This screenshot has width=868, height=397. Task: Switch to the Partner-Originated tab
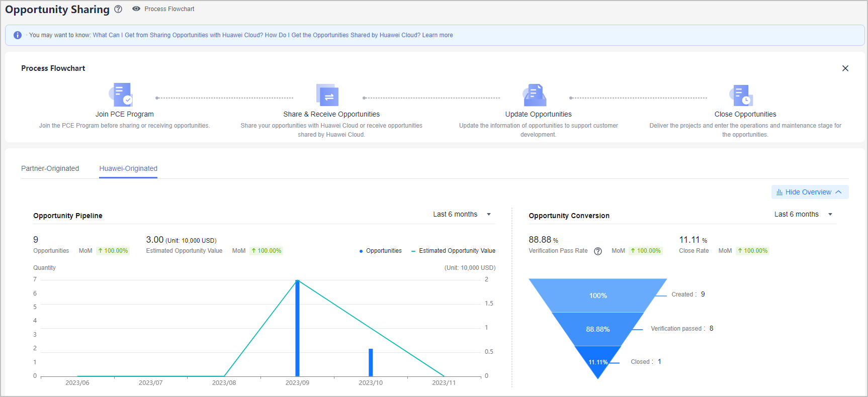[50, 168]
